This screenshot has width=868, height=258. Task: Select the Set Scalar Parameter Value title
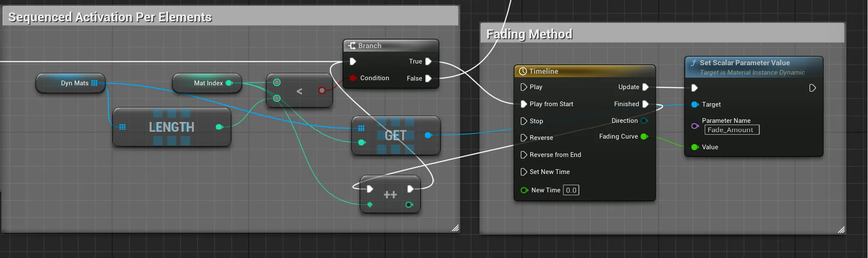click(x=745, y=63)
